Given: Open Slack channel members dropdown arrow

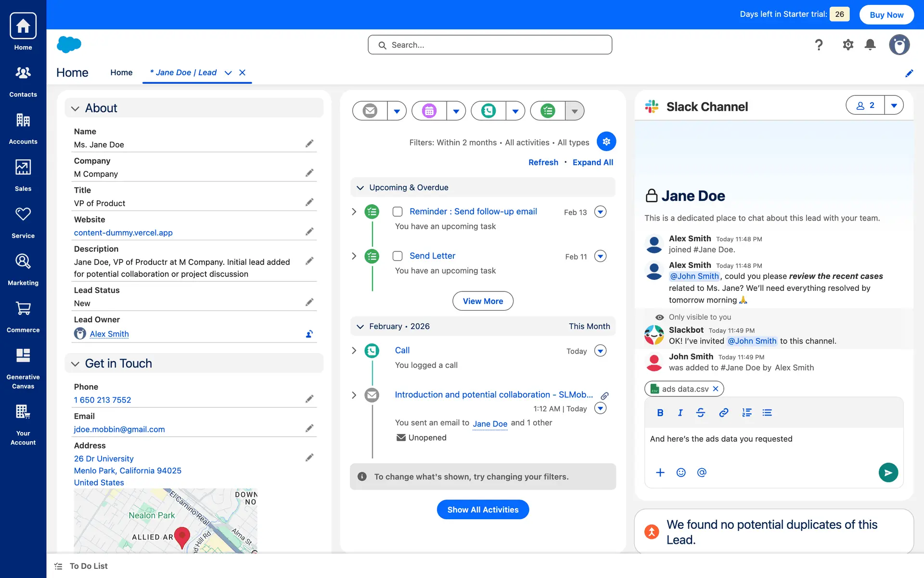Looking at the screenshot, I should click(x=894, y=105).
